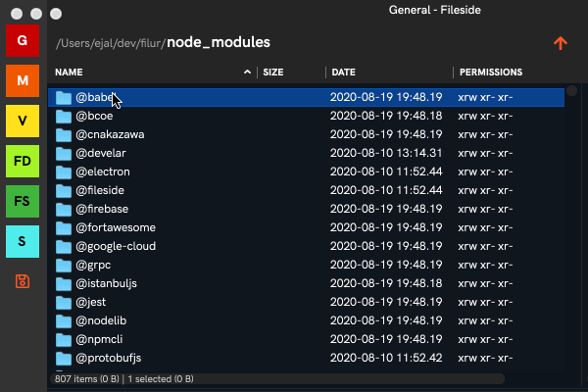The width and height of the screenshot is (588, 392).
Task: Click the @fileside folder icon
Action: pyautogui.click(x=64, y=190)
